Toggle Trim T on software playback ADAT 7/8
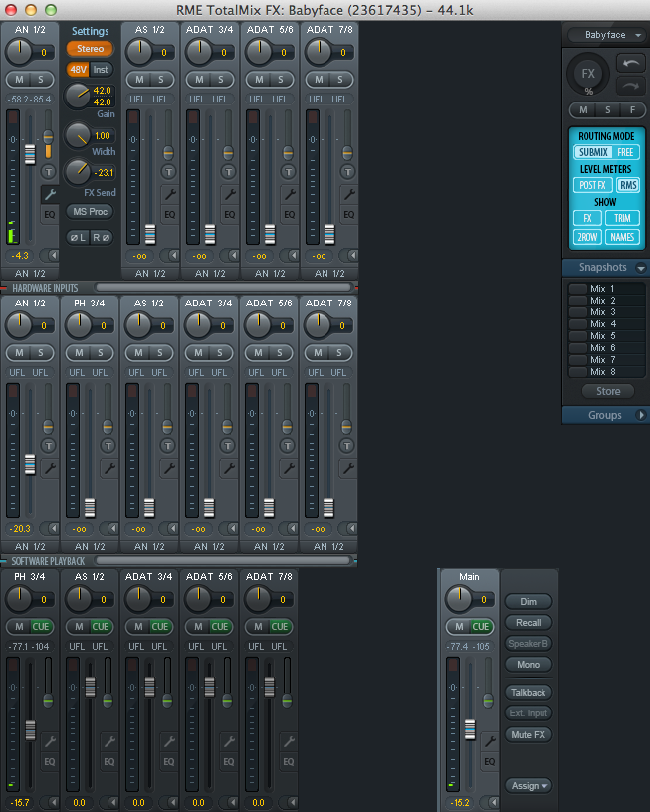The image size is (650, 812). (x=346, y=446)
